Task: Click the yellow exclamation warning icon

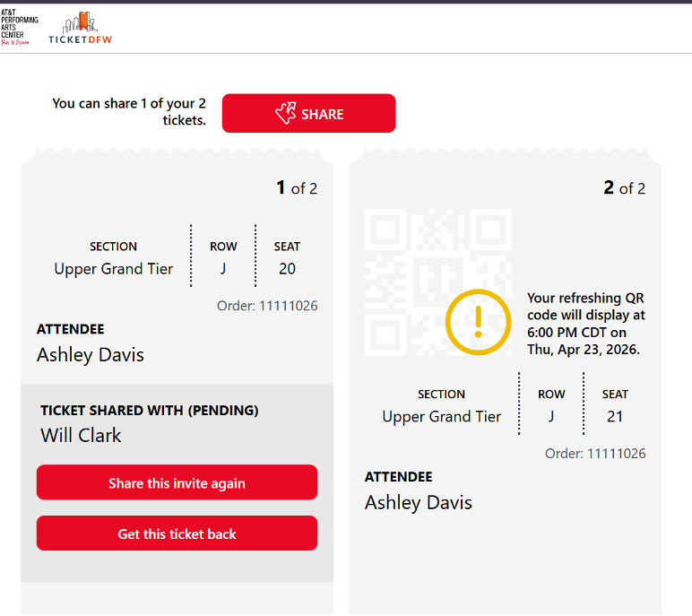Action: [479, 320]
